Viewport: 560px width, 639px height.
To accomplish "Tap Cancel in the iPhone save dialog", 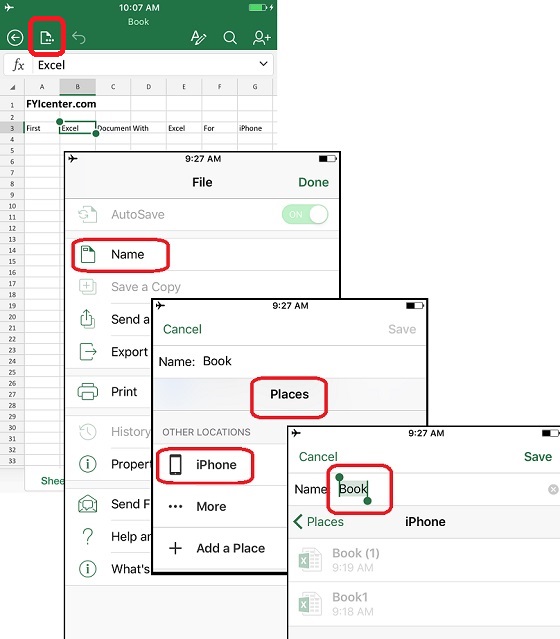I will tap(318, 457).
